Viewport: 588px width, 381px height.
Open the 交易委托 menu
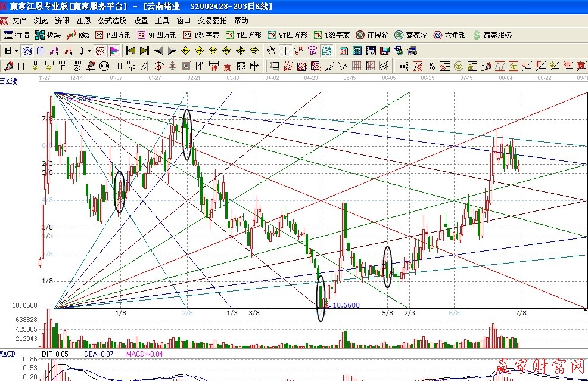pyautogui.click(x=212, y=20)
